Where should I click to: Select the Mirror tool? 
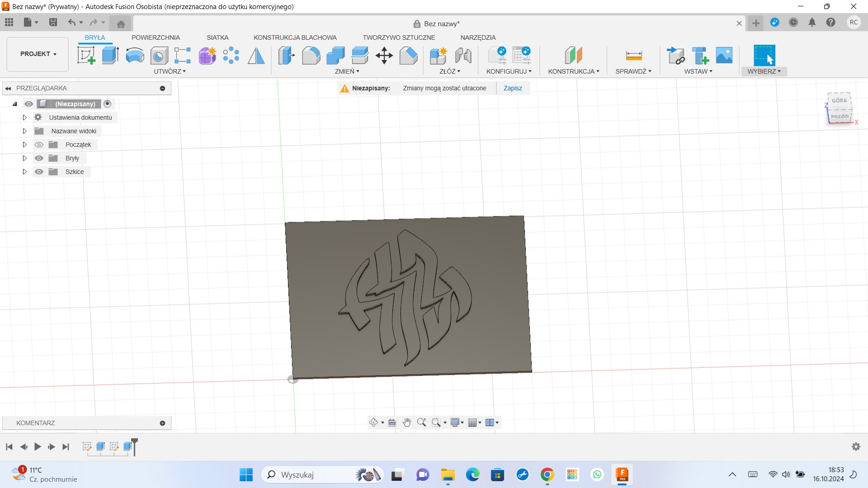pyautogui.click(x=256, y=56)
